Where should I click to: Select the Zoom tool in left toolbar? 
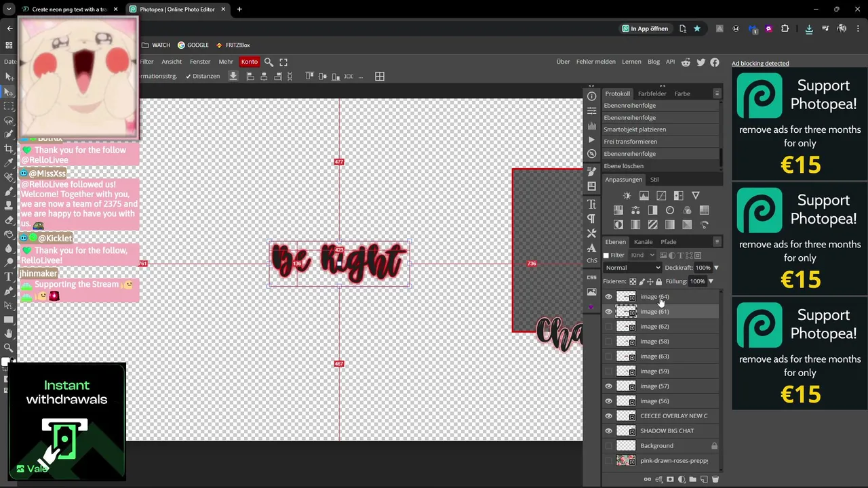tap(9, 348)
